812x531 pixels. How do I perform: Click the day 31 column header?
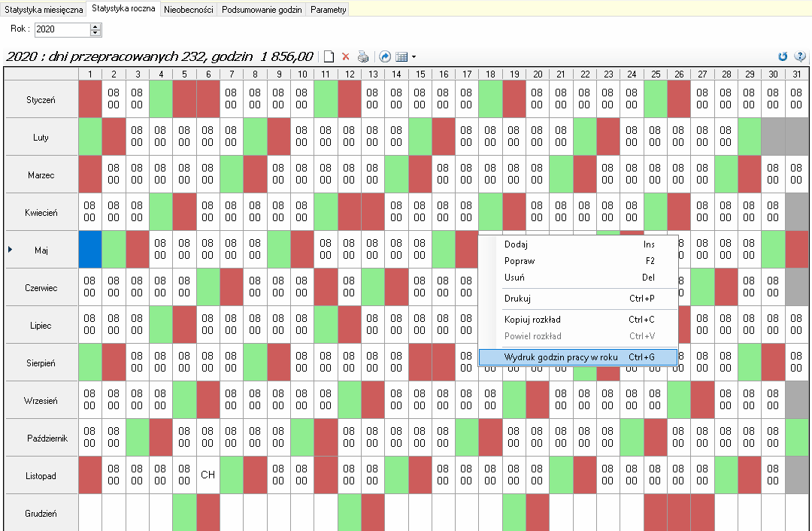click(x=797, y=74)
